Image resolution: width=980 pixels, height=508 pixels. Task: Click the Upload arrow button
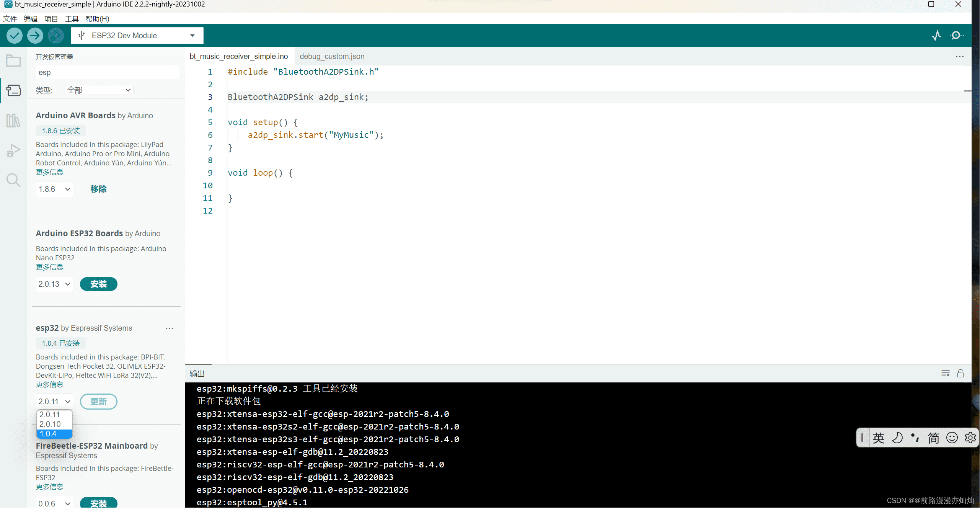pyautogui.click(x=35, y=36)
